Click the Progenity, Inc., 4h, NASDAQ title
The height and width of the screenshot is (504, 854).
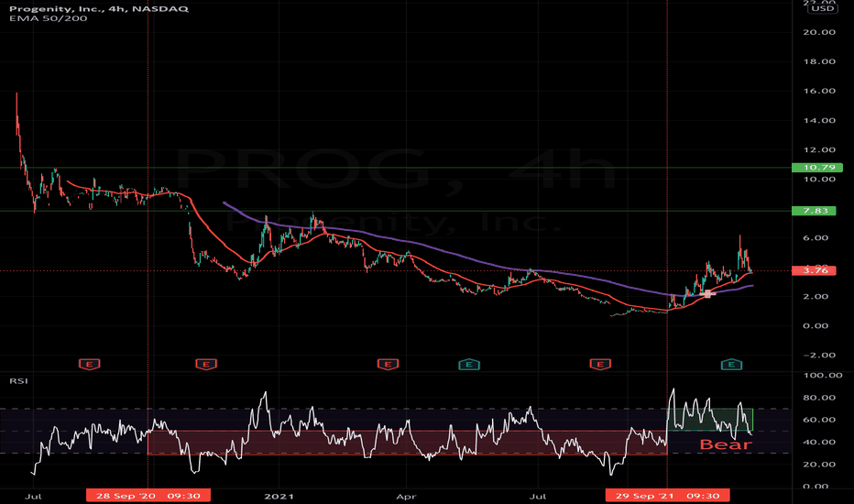click(99, 9)
